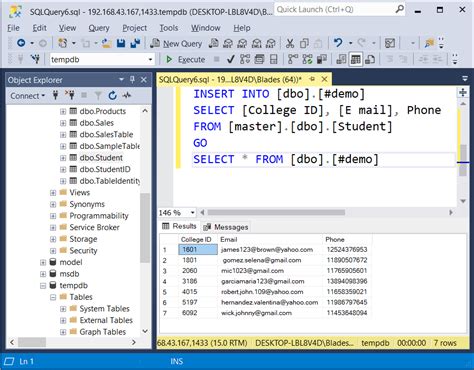This screenshot has height=370, width=474.
Task: Toggle auto-hide pin on Object Explorer
Action: [x=132, y=79]
